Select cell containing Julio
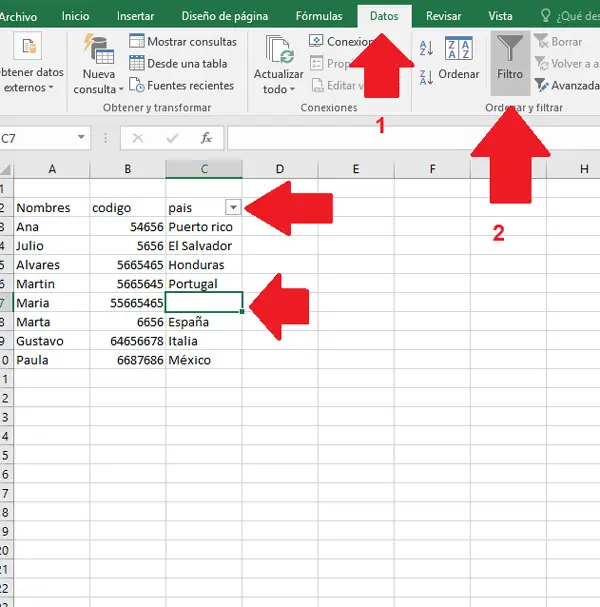This screenshot has height=607, width=600. 51,245
